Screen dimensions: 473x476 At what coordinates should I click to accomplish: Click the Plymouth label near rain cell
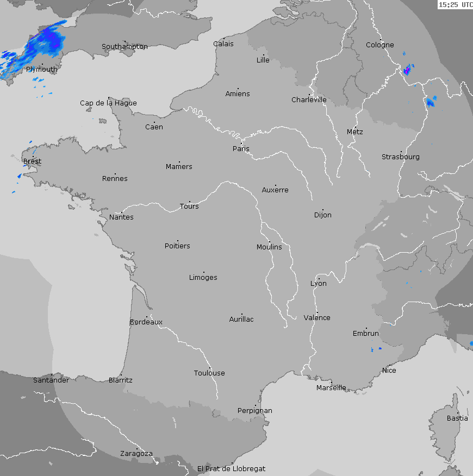42,70
